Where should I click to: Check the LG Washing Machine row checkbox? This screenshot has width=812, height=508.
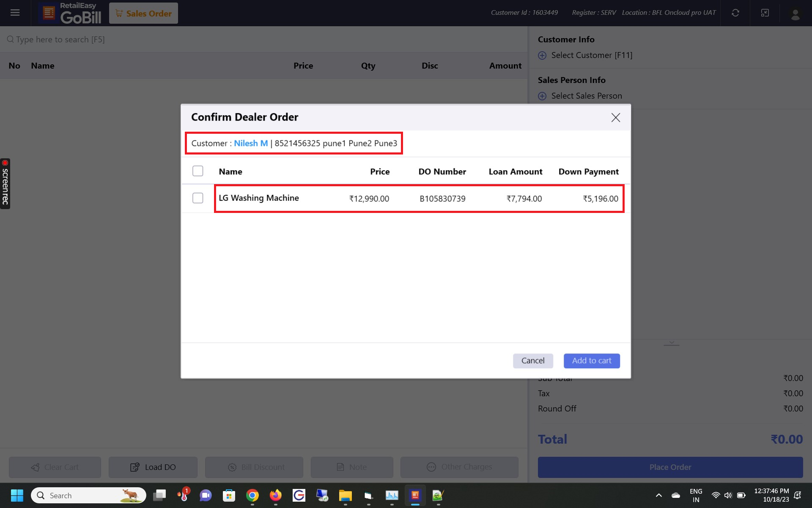[x=198, y=198]
